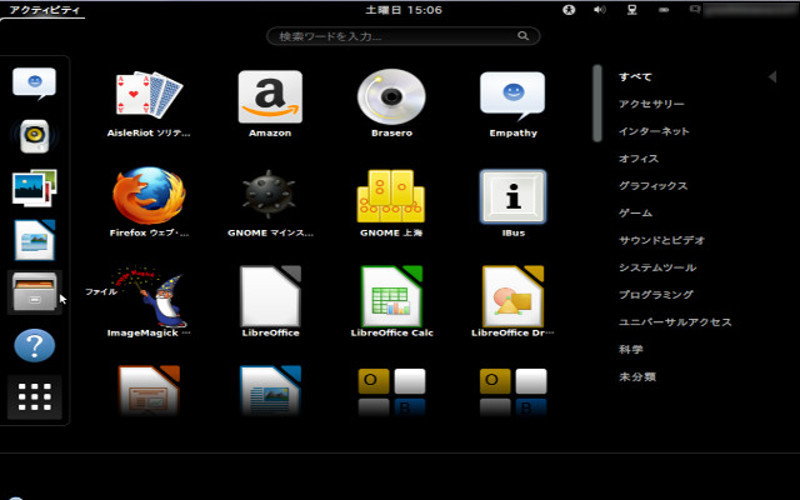Select the オフィス category
Image resolution: width=800 pixels, height=500 pixels.
638,158
